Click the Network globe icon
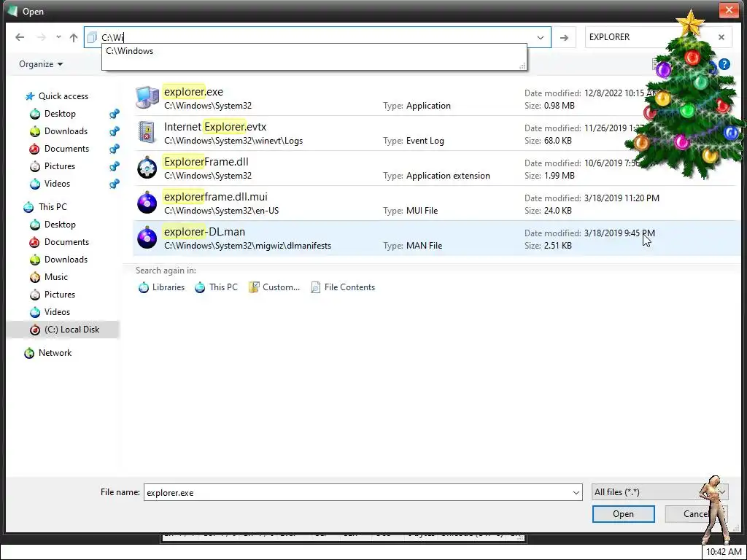Viewport: 747px width, 560px height. (x=29, y=353)
